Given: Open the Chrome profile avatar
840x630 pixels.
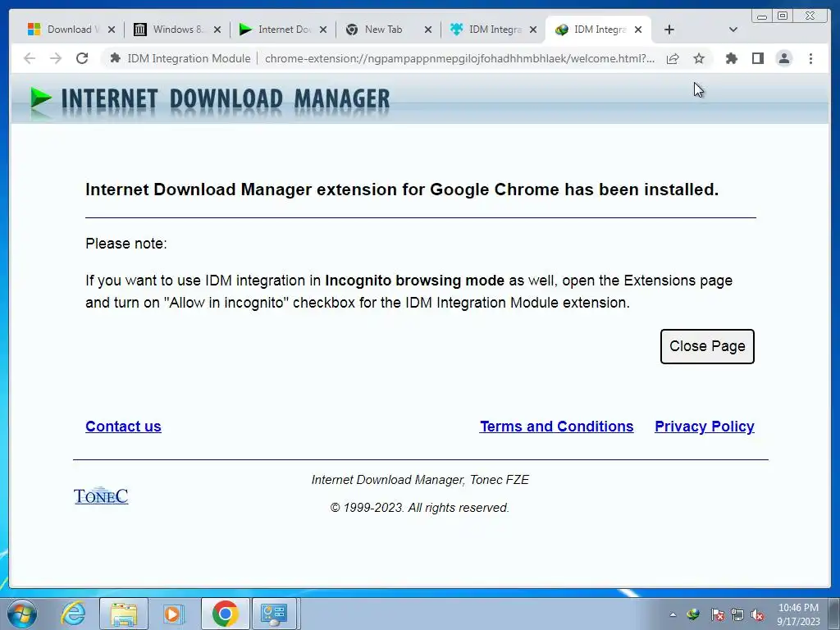Looking at the screenshot, I should click(783, 58).
